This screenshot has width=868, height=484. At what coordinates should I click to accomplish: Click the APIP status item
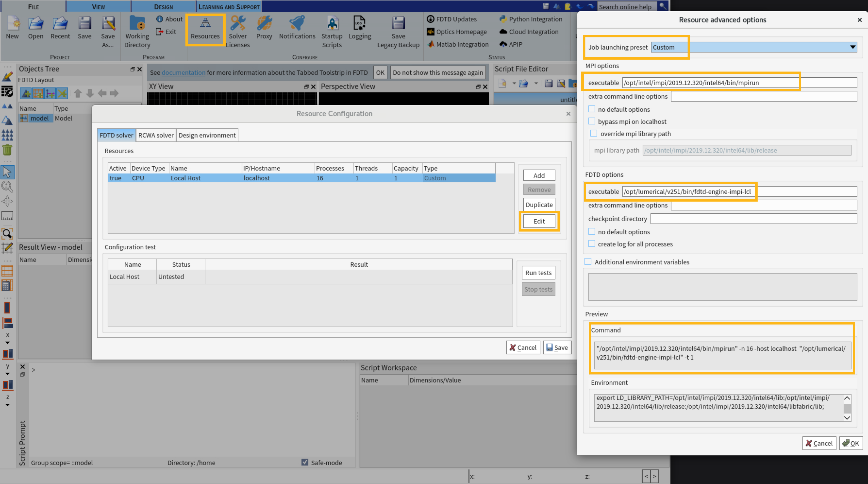tap(511, 44)
